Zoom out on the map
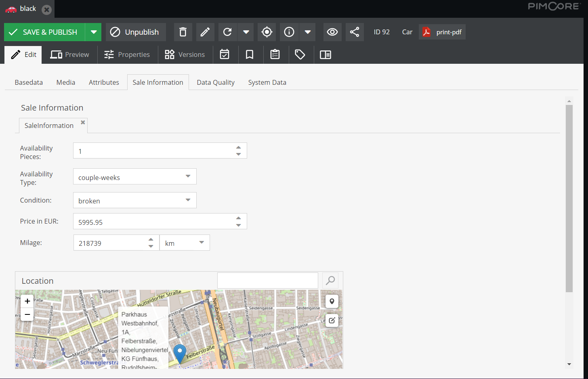This screenshot has height=379, width=588. click(x=27, y=314)
